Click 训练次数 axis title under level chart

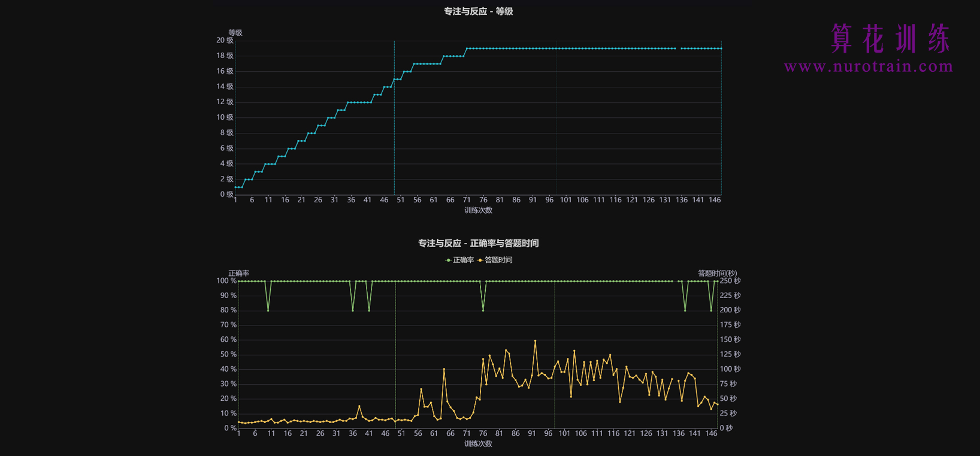478,211
